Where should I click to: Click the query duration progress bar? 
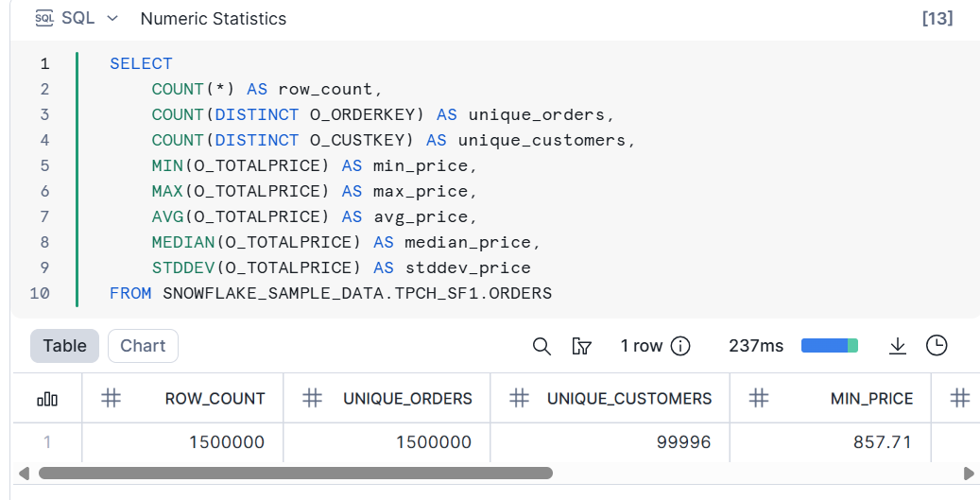(829, 346)
